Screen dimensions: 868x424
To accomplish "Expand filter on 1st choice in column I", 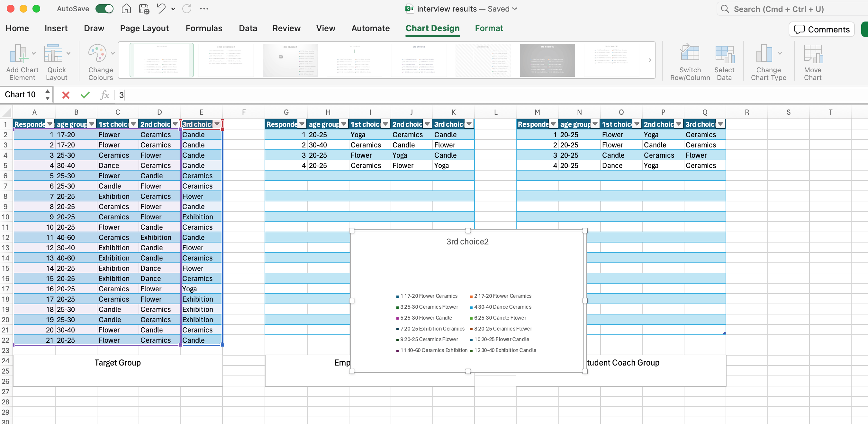I will tap(385, 124).
